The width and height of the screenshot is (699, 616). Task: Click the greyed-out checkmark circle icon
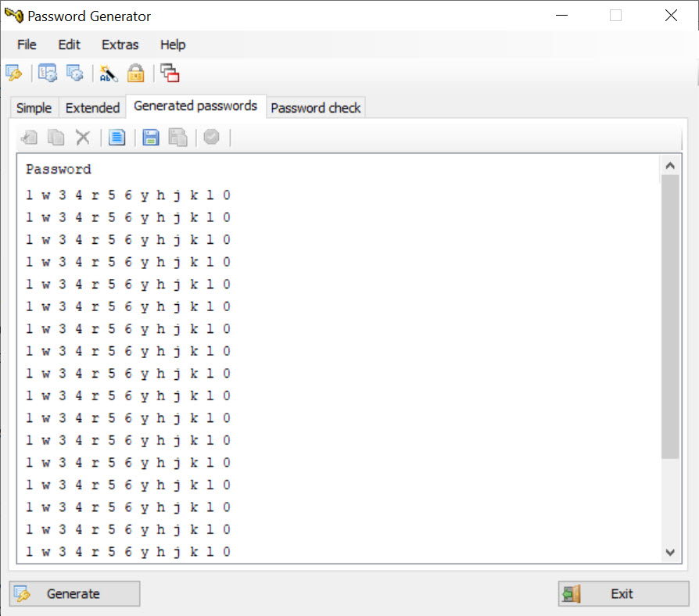pos(211,137)
